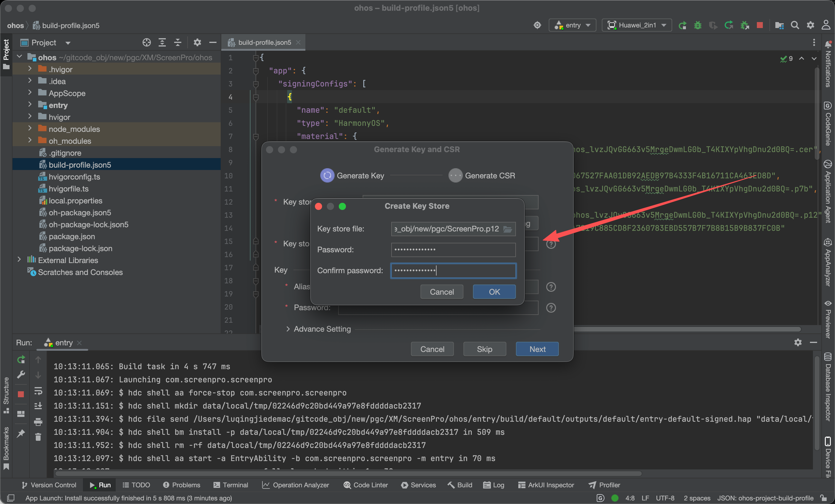The image size is (835, 504).
Task: Open the Previewer side panel
Action: [828, 319]
